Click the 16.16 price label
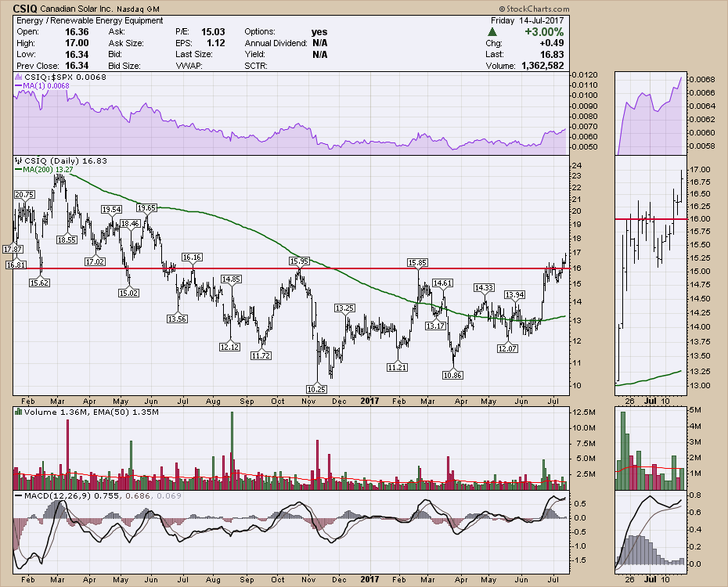The image size is (728, 587). (192, 257)
